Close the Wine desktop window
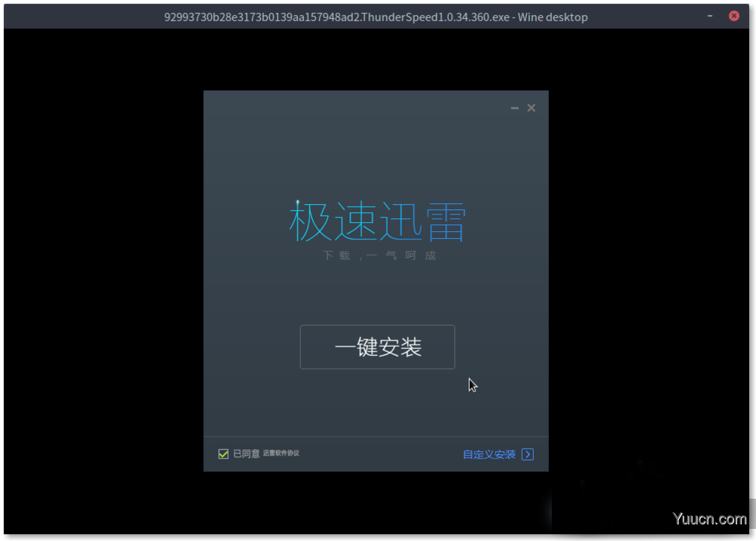Screen dimensions: 756x541 734,16
